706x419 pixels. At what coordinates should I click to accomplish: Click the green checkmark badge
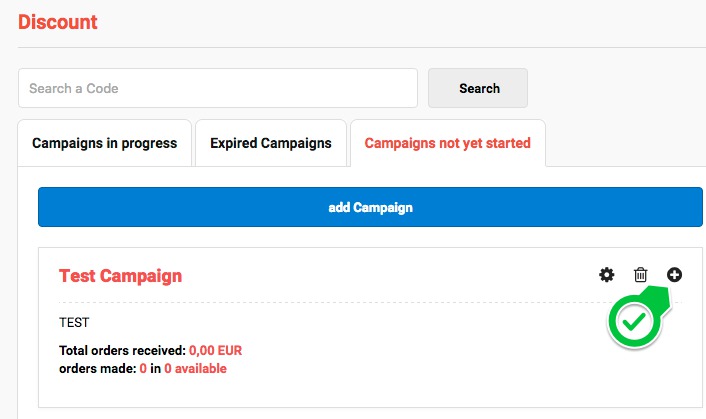click(x=634, y=322)
